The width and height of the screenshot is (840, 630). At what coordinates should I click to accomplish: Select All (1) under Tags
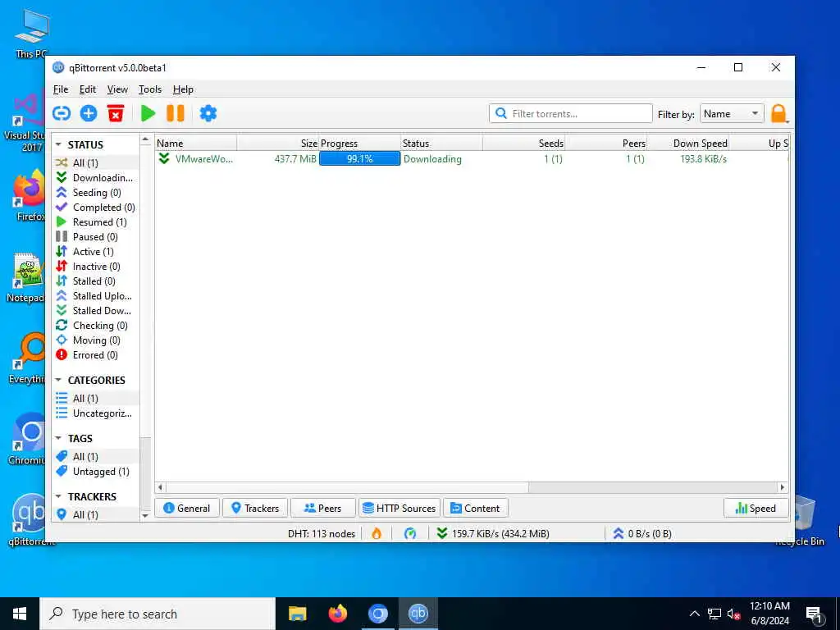[x=97, y=456]
